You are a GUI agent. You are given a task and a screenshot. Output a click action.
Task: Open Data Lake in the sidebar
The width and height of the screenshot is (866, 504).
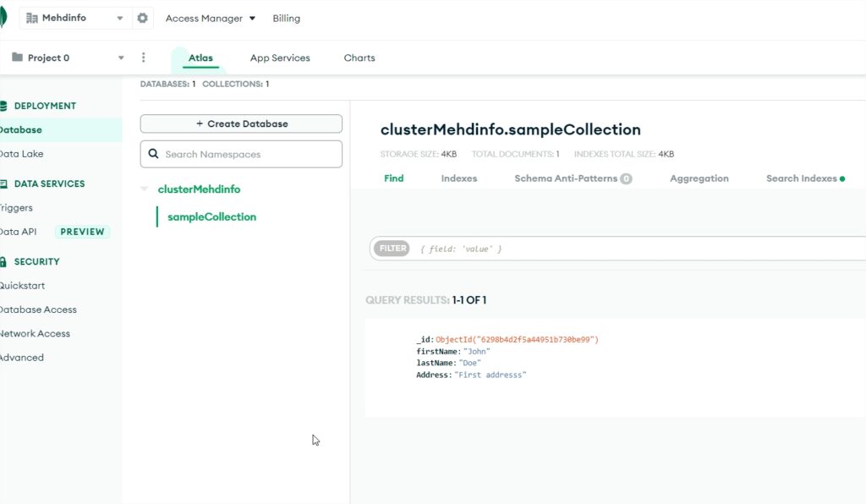[21, 154]
